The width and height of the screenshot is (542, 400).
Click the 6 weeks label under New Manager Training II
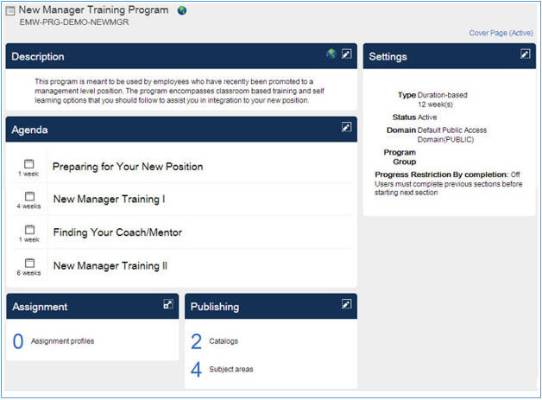pyautogui.click(x=29, y=273)
